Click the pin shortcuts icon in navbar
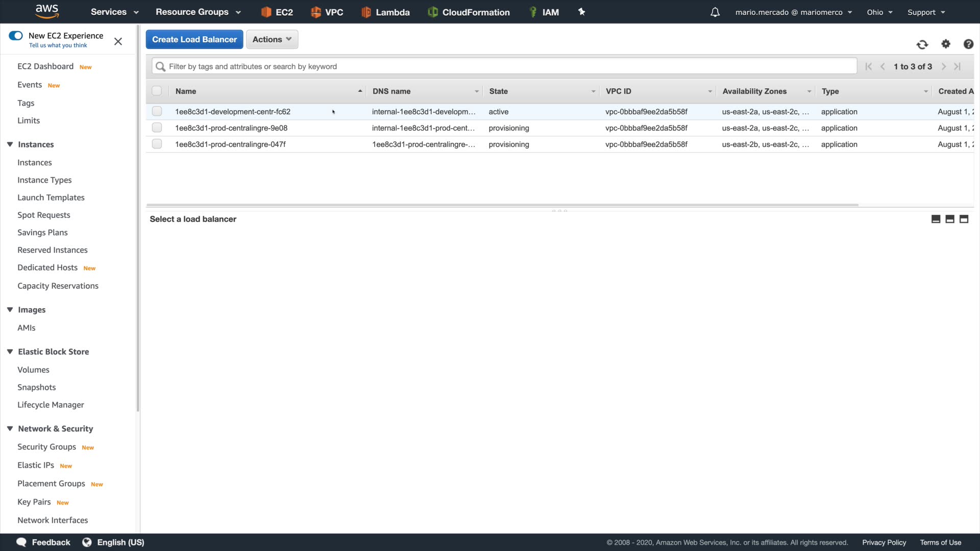The image size is (980, 551). pyautogui.click(x=581, y=12)
